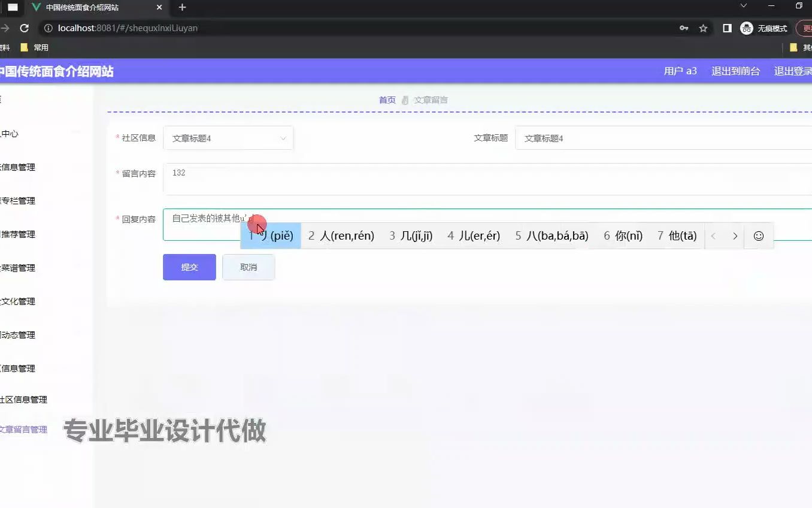Viewport: 812px width, 508px height.
Task: Open 专栏管理 in sidebar
Action: [x=18, y=201]
